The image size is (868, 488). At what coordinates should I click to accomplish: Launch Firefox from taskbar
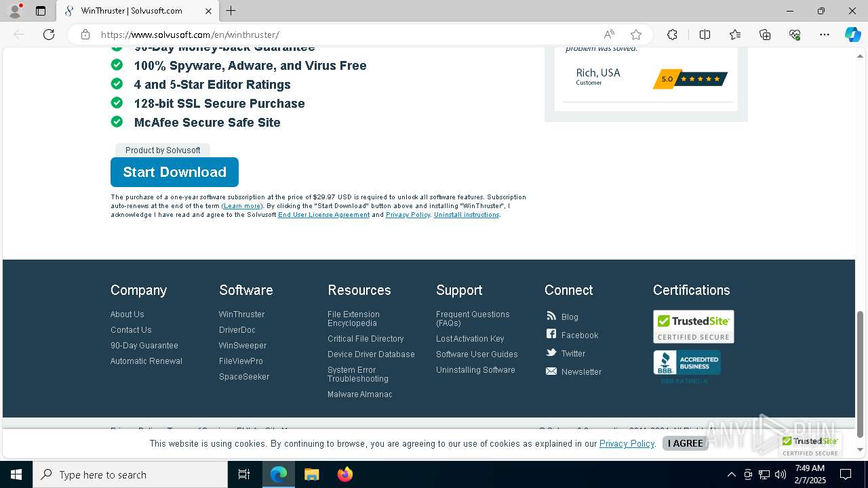(345, 474)
